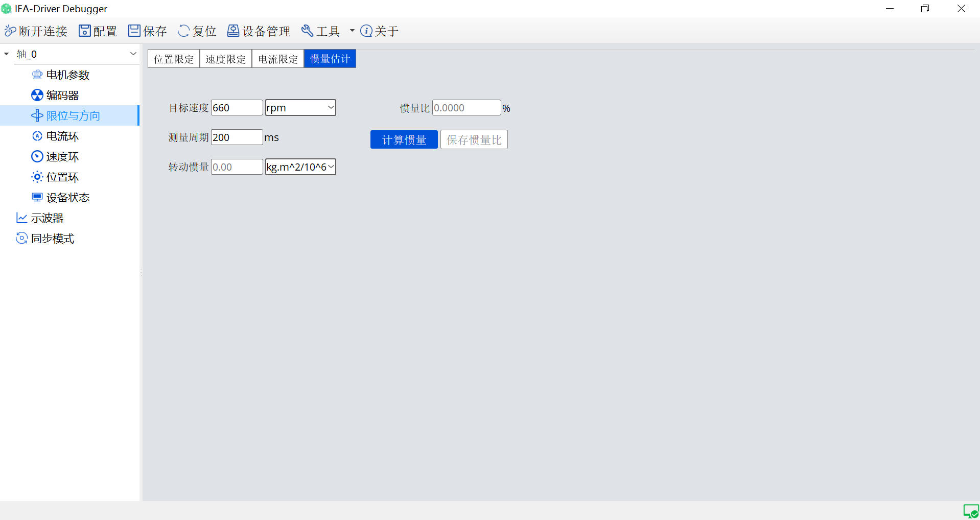Switch to the 速度限定 tab
This screenshot has width=980, height=520.
click(x=226, y=59)
